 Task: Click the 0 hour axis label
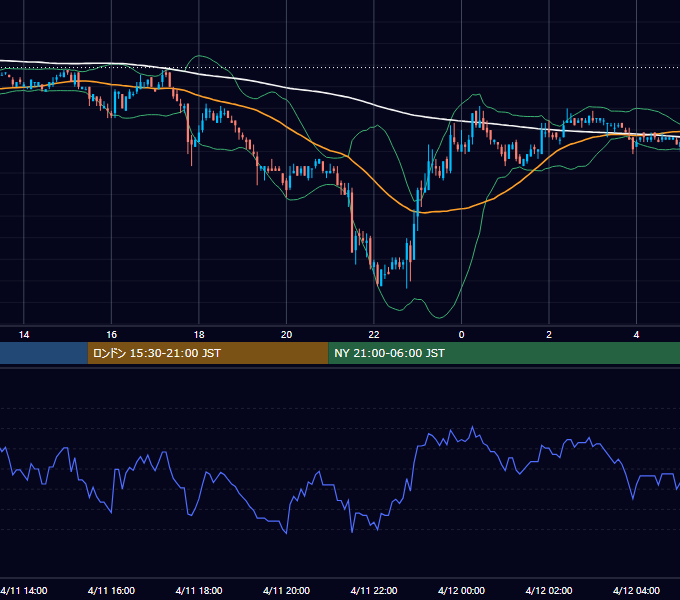tap(461, 335)
